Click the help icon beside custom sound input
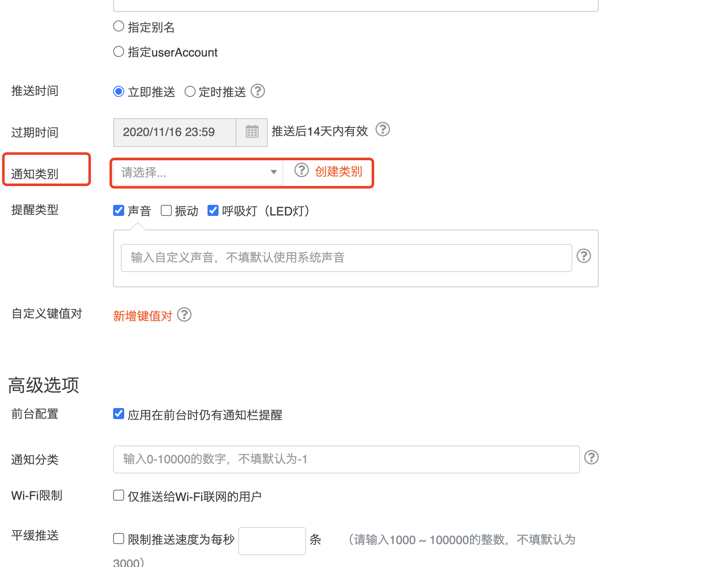Screen dimensions: 728x567 click(x=583, y=256)
